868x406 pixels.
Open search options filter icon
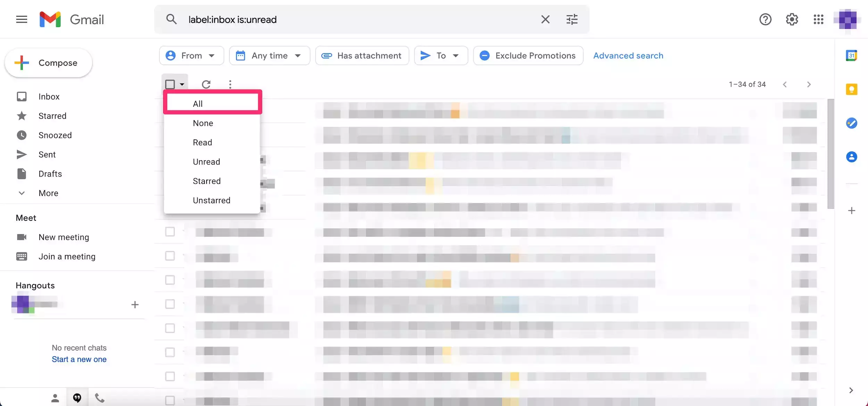click(572, 19)
